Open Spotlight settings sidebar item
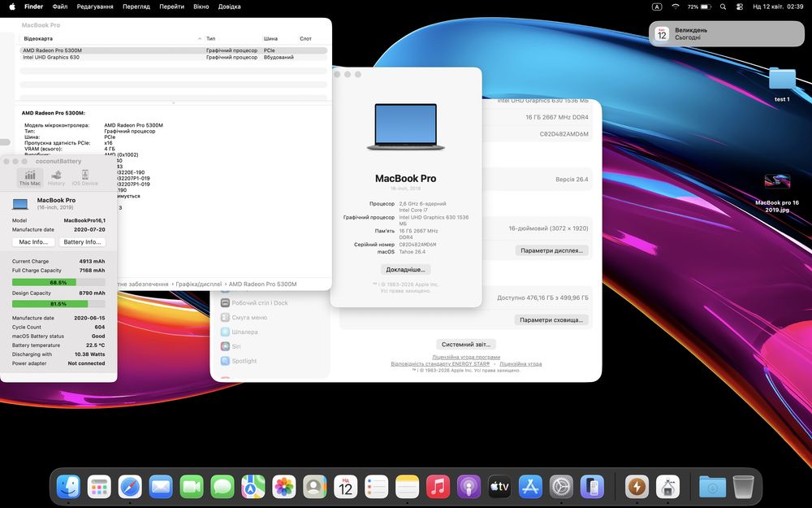This screenshot has width=812, height=508. click(x=239, y=361)
